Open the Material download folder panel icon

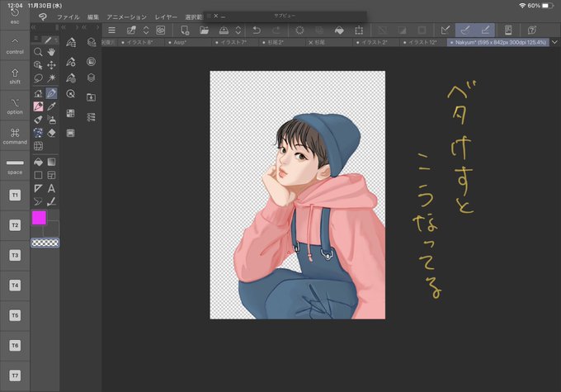pyautogui.click(x=92, y=97)
